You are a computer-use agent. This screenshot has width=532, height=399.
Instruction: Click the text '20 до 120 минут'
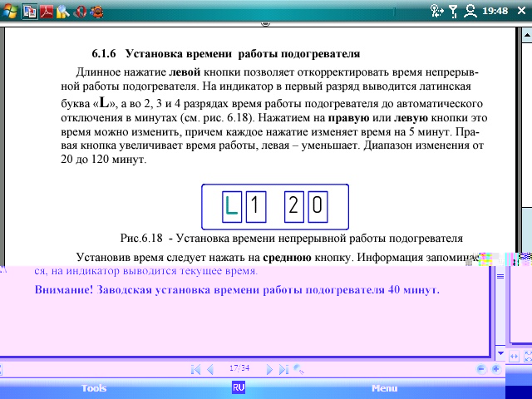point(103,159)
